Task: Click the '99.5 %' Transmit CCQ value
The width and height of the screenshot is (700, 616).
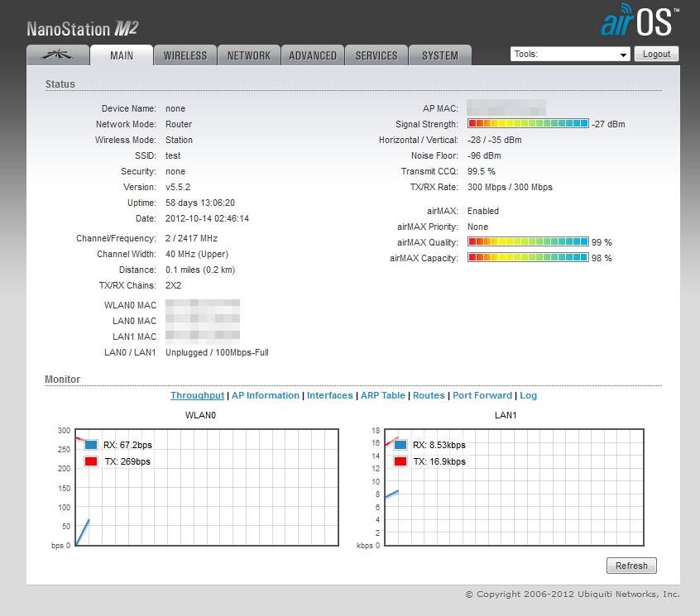Action: (x=482, y=171)
